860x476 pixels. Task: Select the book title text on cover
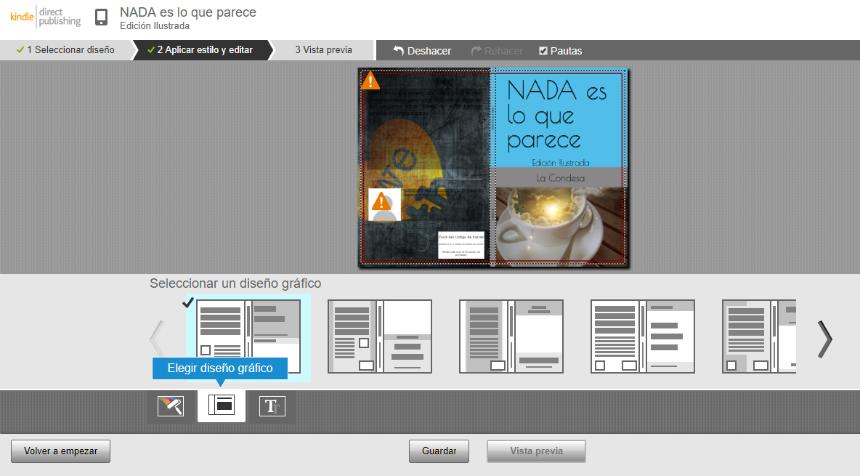[x=557, y=113]
